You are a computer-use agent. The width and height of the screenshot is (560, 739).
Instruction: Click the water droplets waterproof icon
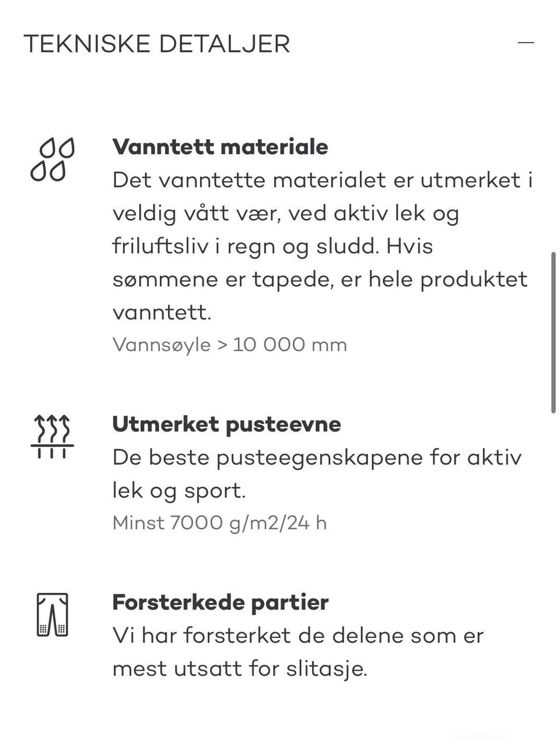pos(52,159)
